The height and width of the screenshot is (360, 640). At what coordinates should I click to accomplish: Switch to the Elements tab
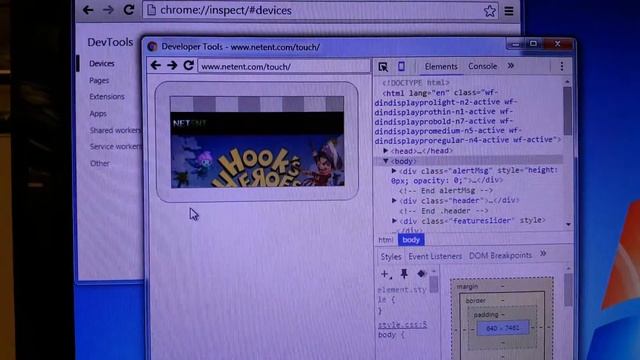[x=441, y=66]
